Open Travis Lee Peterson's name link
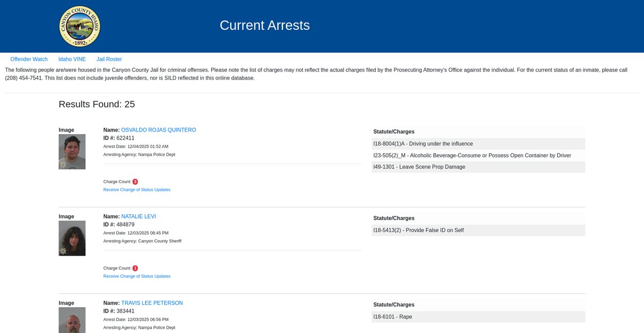 click(152, 303)
